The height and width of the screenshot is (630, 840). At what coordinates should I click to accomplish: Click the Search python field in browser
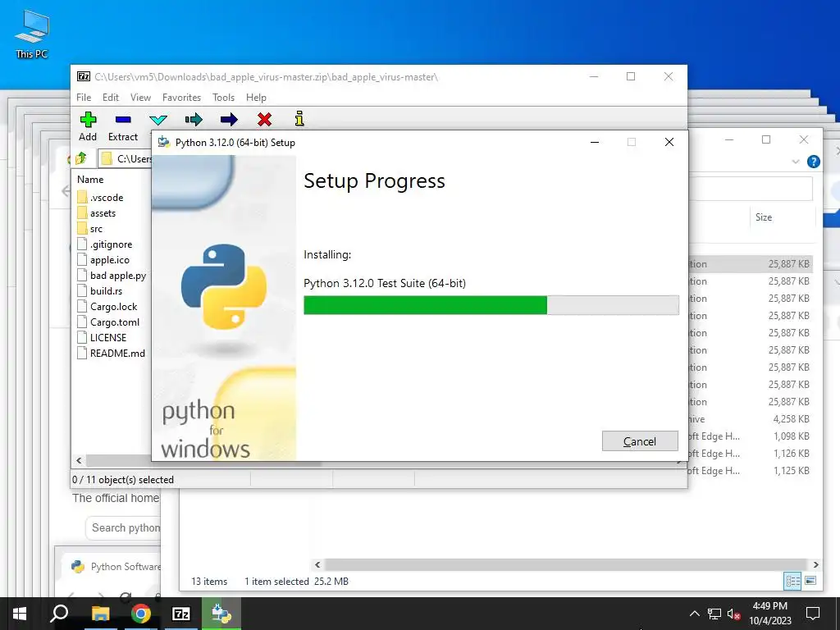(x=123, y=527)
